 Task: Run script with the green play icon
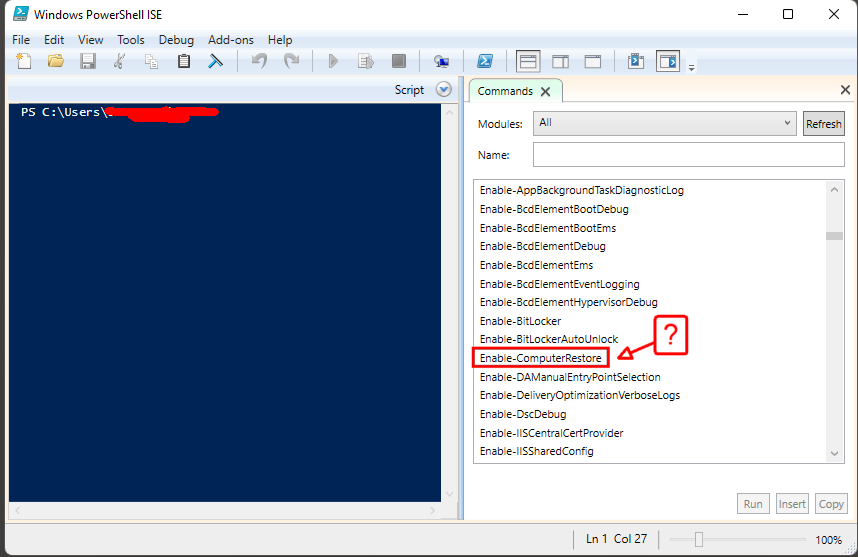(x=333, y=61)
